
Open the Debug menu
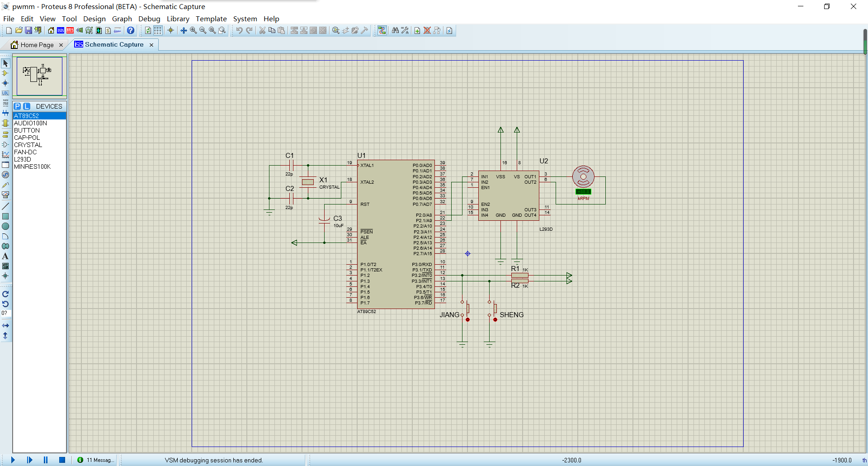coord(149,19)
